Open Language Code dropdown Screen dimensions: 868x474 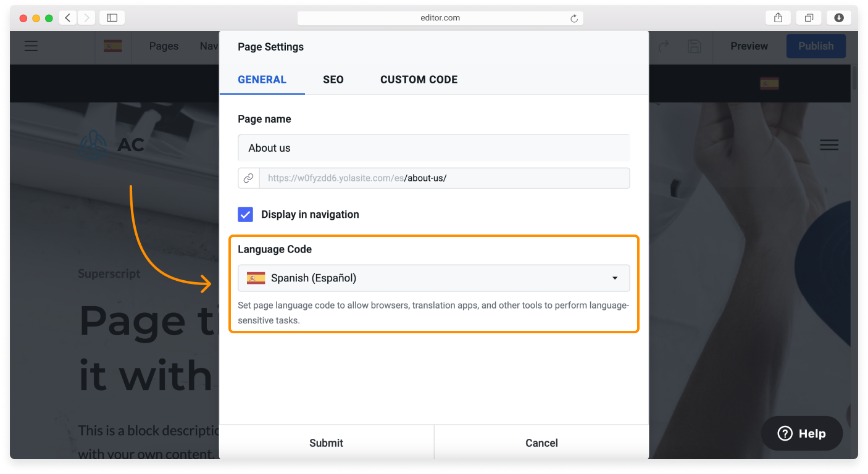tap(434, 278)
